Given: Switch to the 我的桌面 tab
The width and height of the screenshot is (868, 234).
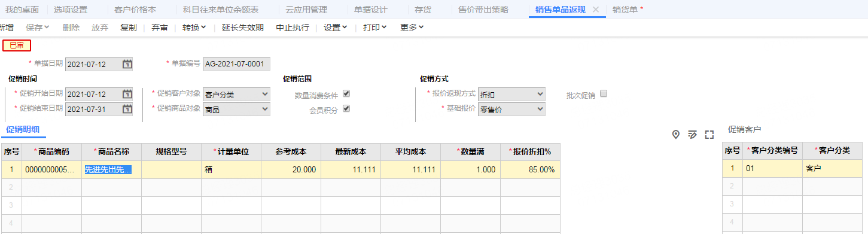Looking at the screenshot, I should pyautogui.click(x=22, y=10).
